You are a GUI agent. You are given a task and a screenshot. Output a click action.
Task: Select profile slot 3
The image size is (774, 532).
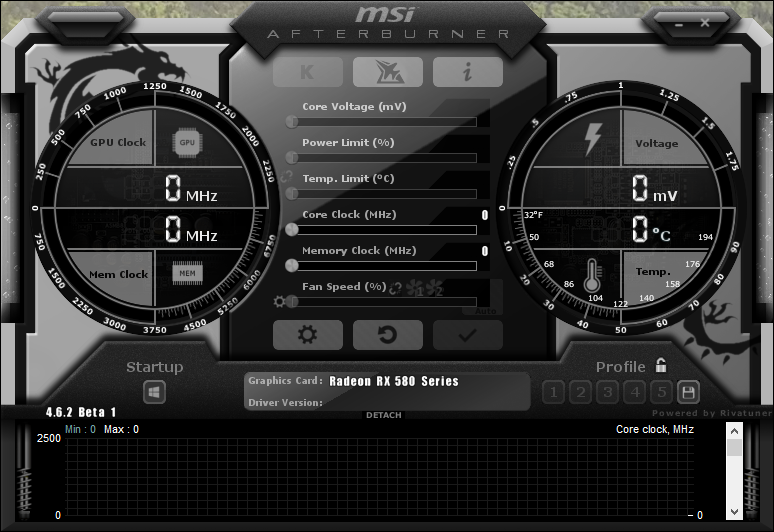tap(608, 392)
